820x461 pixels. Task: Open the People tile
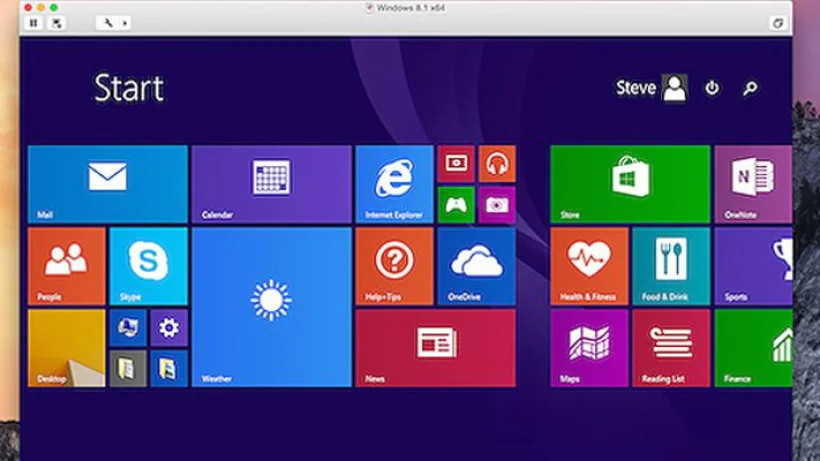[66, 266]
